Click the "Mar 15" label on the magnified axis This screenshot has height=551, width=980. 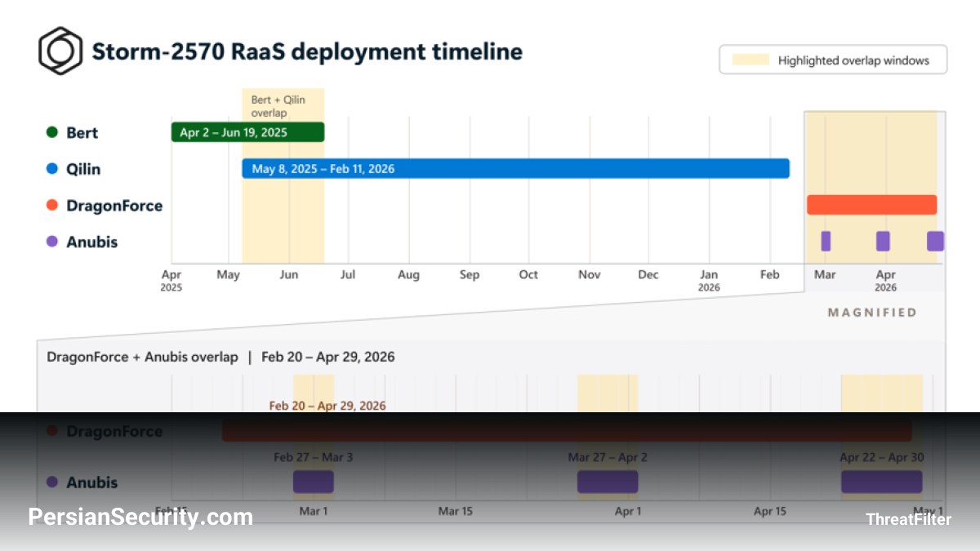pos(456,512)
